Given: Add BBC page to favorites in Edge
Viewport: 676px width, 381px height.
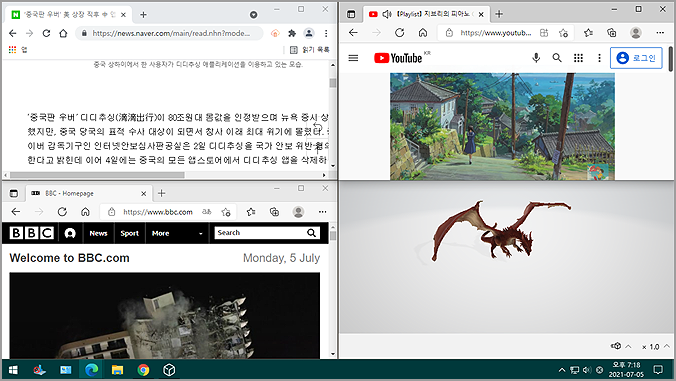Looking at the screenshot, I should 226,212.
